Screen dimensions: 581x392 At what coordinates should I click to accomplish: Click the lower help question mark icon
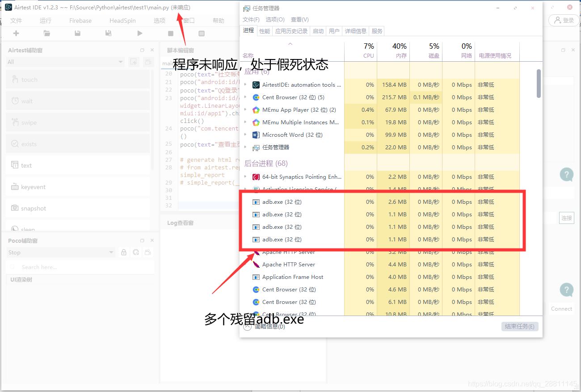(567, 290)
